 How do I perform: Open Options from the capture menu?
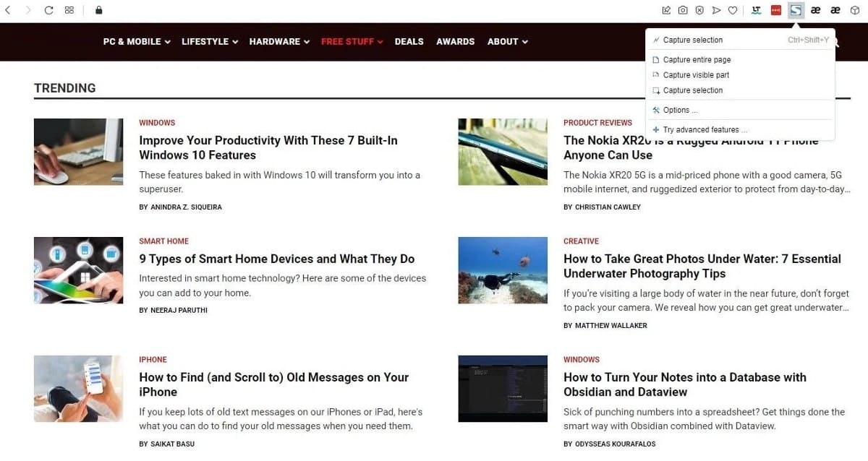(681, 110)
